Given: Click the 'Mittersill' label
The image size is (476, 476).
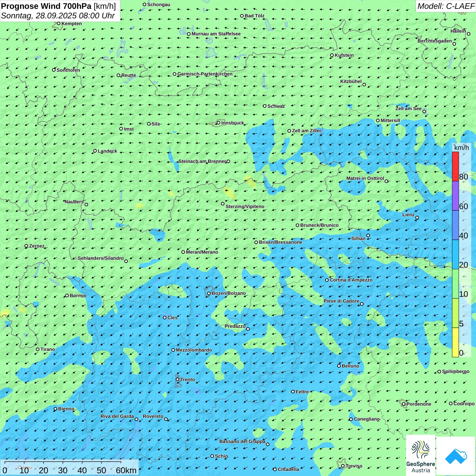Looking at the screenshot, I should point(390,120).
